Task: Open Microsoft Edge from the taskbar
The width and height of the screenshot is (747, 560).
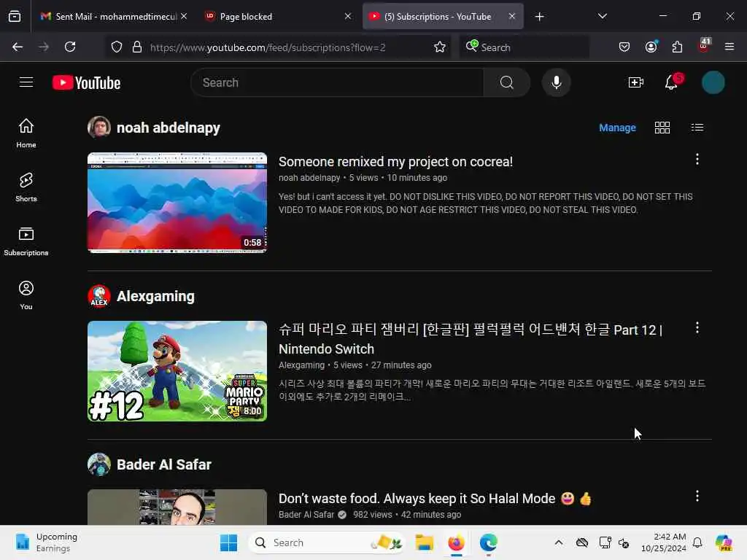Action: [488, 542]
